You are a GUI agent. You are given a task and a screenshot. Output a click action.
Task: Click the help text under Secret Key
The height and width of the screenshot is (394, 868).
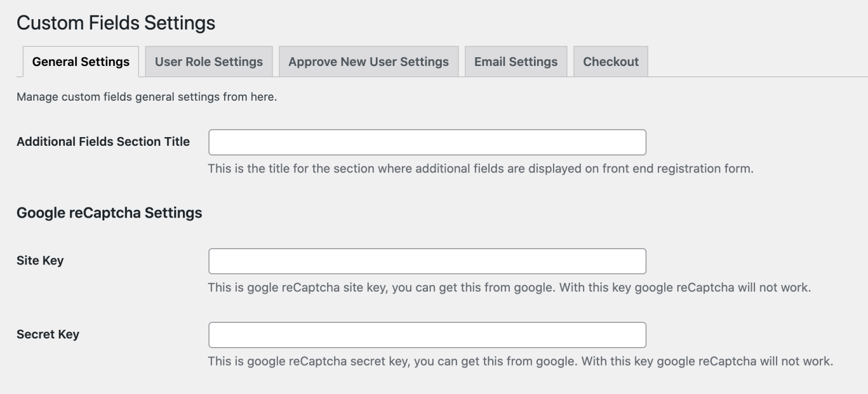click(520, 362)
